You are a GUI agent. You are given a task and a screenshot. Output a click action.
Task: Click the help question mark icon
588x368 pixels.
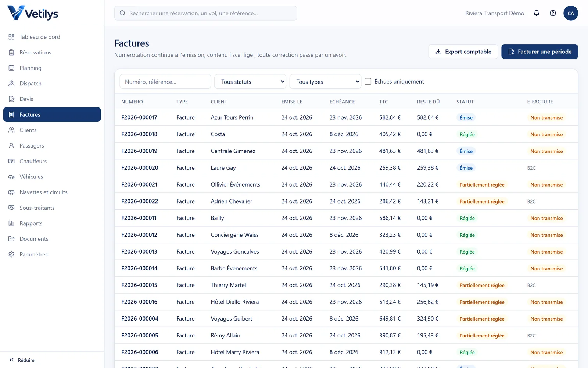553,13
